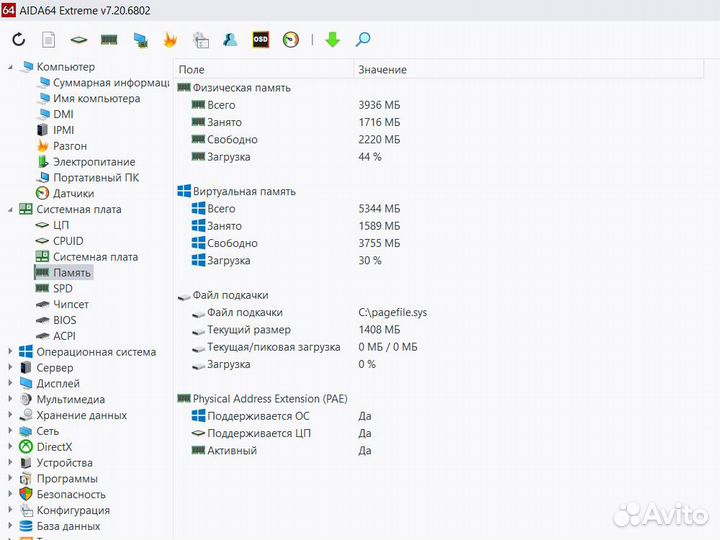
Task: Expand the Сеть node
Action: 10,431
